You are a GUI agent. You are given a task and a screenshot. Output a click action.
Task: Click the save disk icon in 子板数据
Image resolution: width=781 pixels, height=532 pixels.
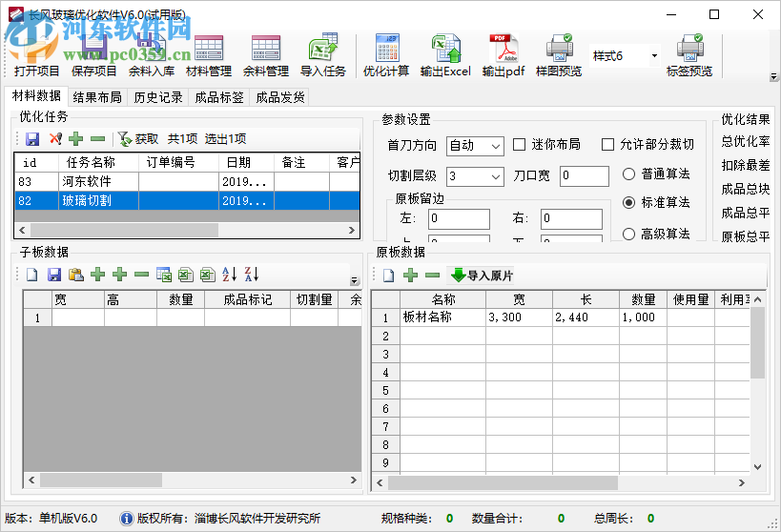click(x=54, y=275)
